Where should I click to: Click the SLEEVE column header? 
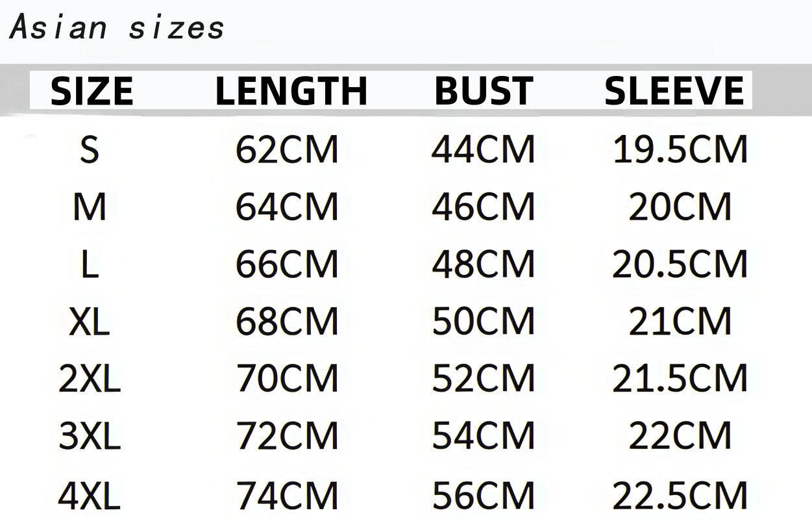tap(674, 91)
